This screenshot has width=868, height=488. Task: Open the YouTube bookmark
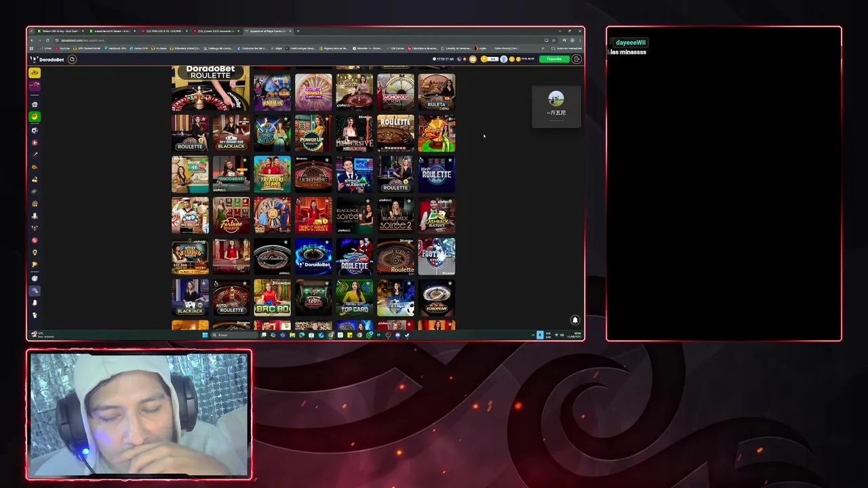pyautogui.click(x=63, y=48)
